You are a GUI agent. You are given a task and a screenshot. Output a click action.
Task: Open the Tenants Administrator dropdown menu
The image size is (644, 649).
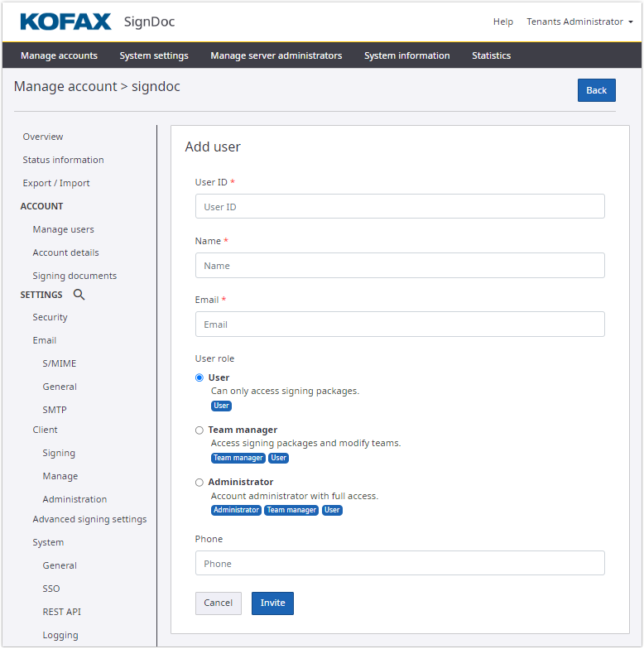(x=579, y=22)
